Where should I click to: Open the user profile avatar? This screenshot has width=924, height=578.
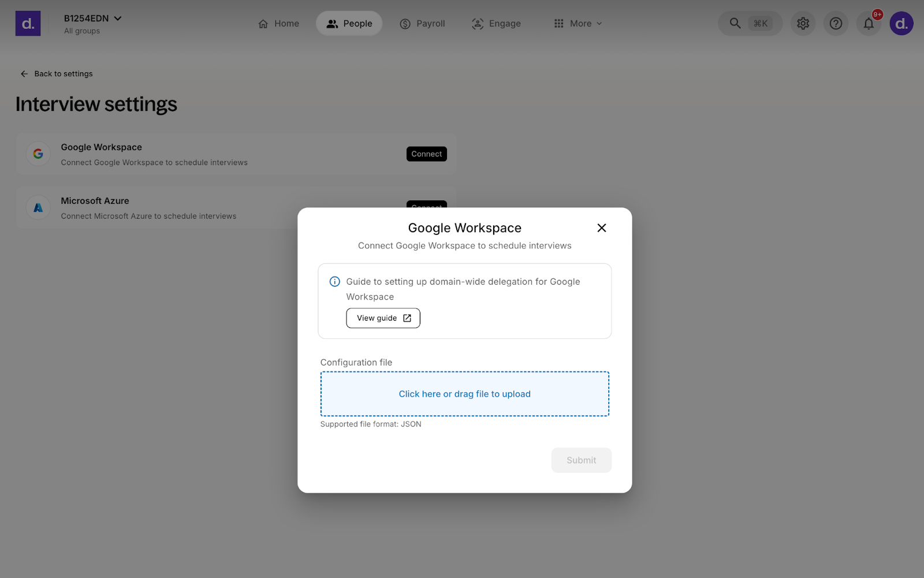[901, 24]
